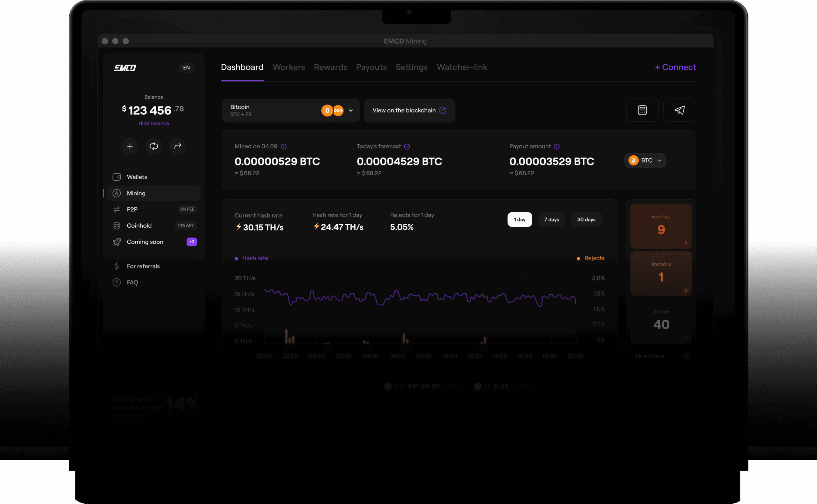817x504 pixels.
Task: Click View on the blockchain button
Action: 409,110
